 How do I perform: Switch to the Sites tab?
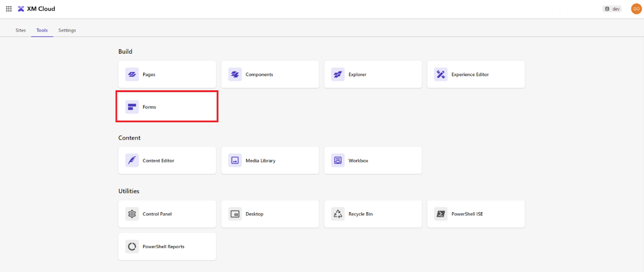(x=21, y=30)
